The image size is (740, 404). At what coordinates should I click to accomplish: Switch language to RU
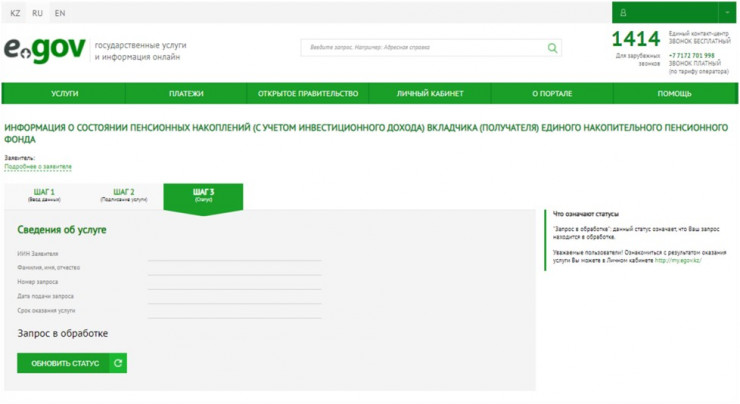pyautogui.click(x=37, y=13)
